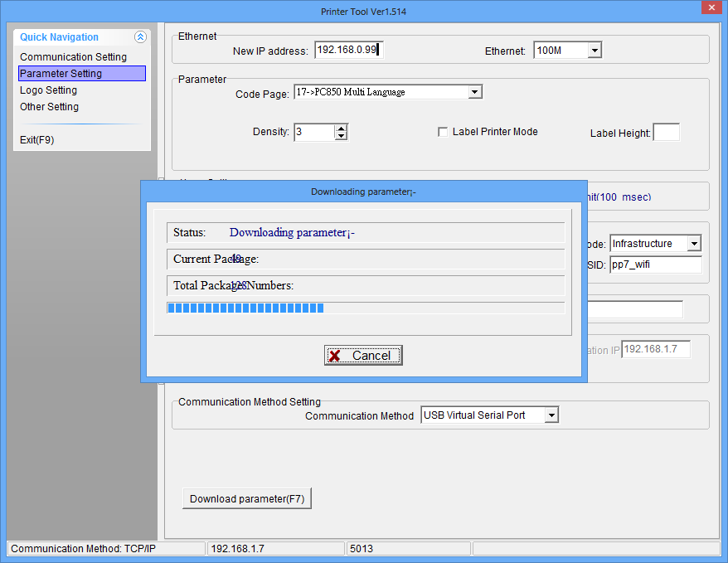Click Exit(F9) in navigation
Viewport: 728px width, 563px height.
[x=36, y=140]
